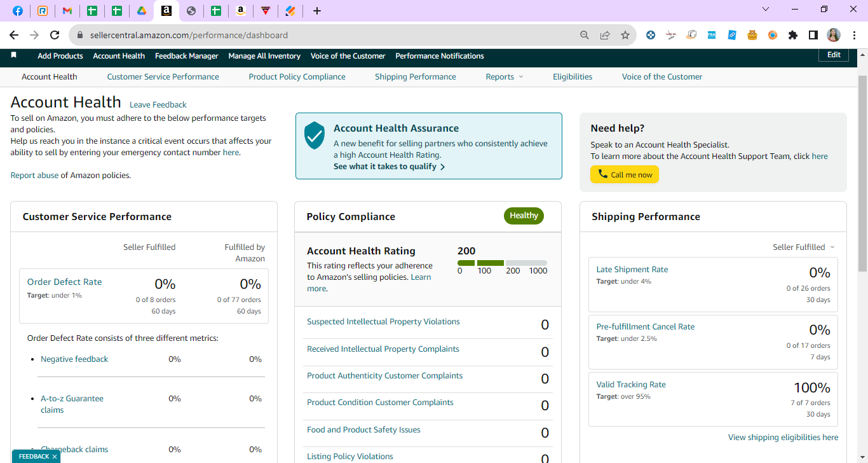Click the zoom magnifier icon in the address bar

585,36
